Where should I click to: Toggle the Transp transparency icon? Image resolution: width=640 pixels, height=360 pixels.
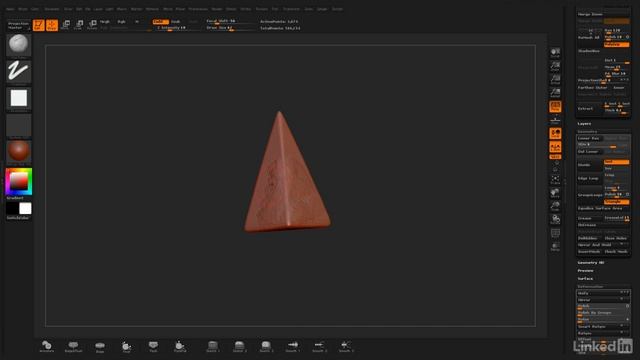pos(555,247)
